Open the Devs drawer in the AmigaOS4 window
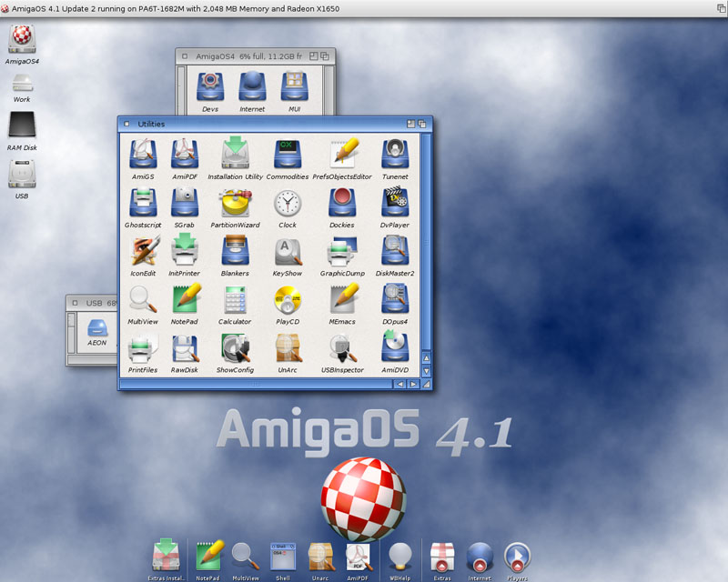The width and height of the screenshot is (728, 582). (210, 87)
